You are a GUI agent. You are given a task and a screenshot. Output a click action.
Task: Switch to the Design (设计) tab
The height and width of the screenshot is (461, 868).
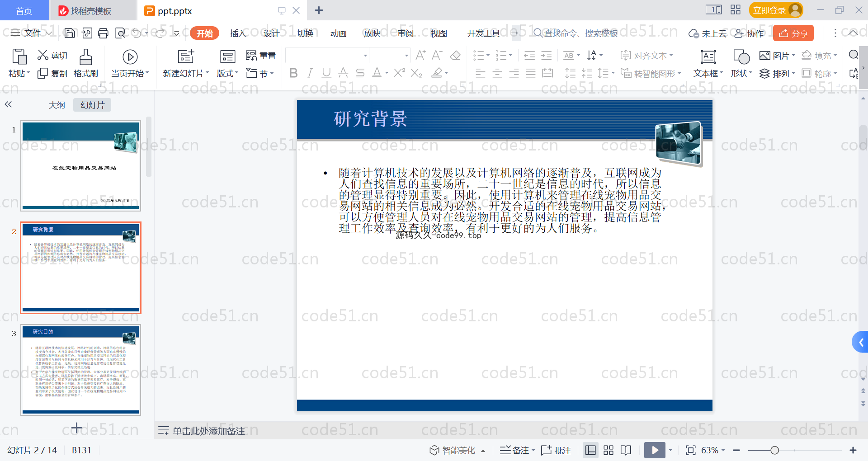[x=271, y=33]
